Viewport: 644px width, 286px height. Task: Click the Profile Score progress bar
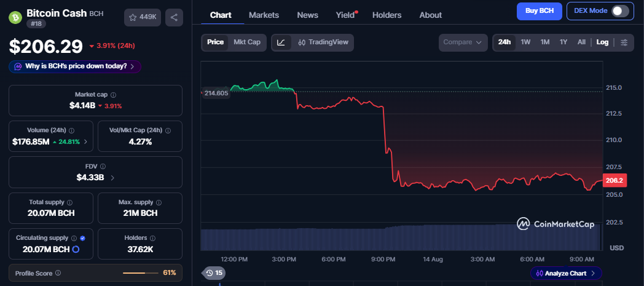click(141, 273)
